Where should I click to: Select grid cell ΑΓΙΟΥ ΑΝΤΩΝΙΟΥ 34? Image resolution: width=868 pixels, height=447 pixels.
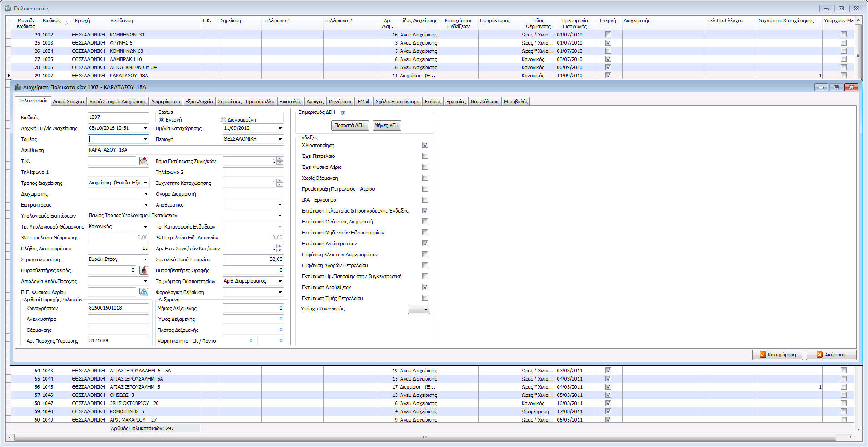pyautogui.click(x=155, y=67)
